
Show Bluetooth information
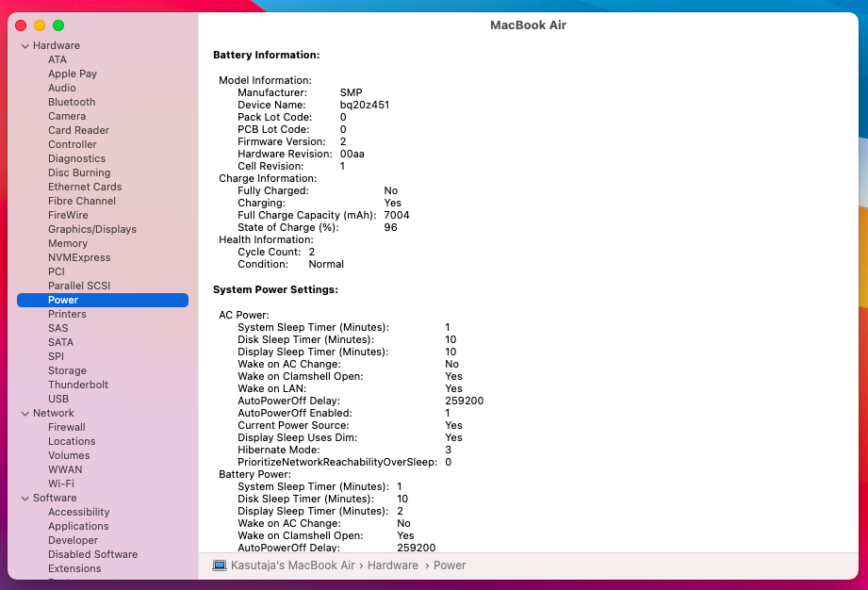[72, 102]
